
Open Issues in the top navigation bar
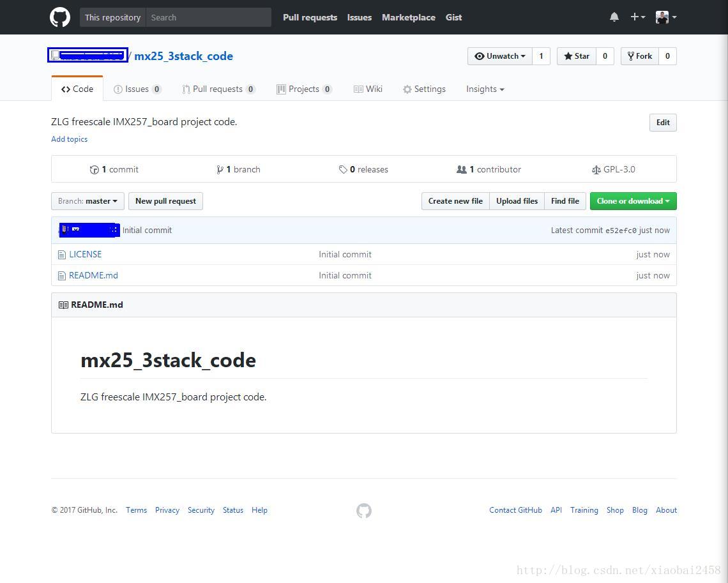pyautogui.click(x=360, y=17)
